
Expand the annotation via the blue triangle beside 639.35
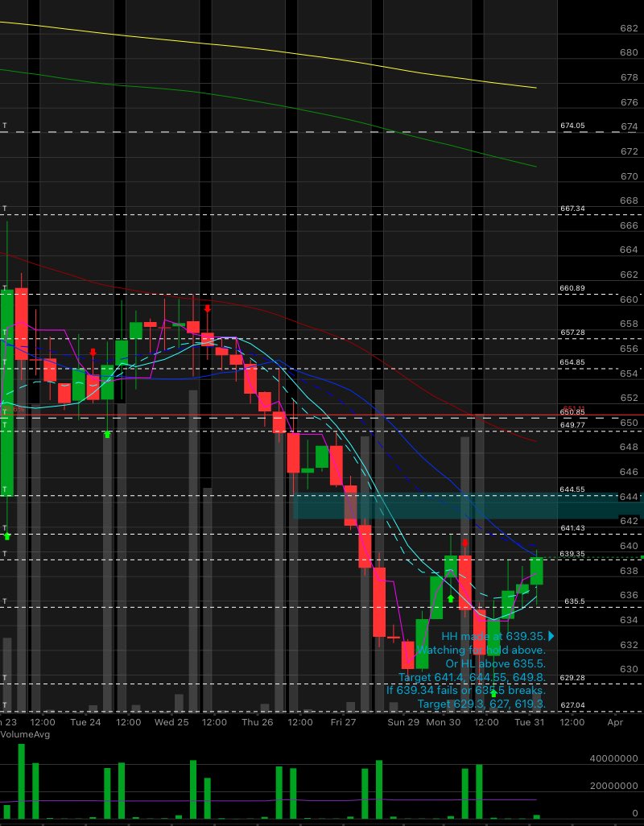tap(550, 636)
